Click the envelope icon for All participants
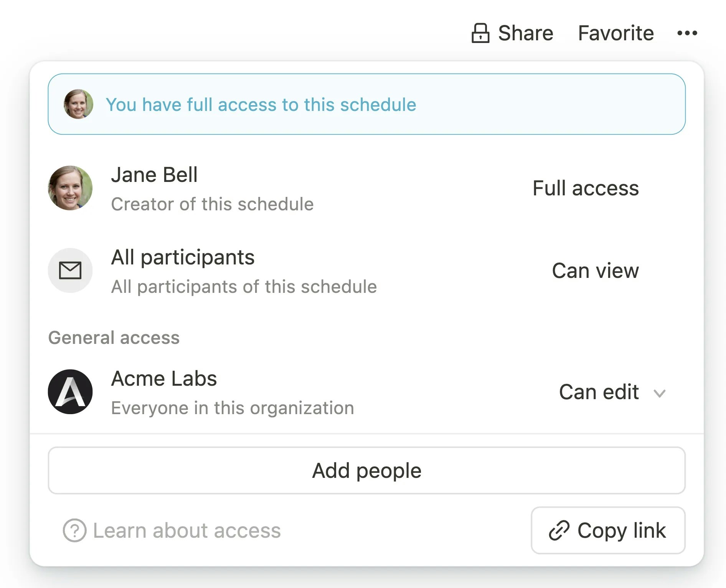This screenshot has width=726, height=588. (70, 271)
